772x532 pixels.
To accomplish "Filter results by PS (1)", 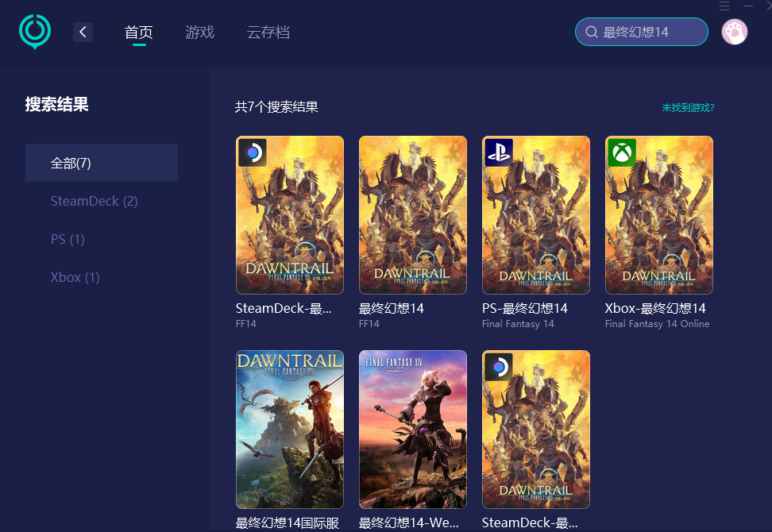I will point(68,239).
